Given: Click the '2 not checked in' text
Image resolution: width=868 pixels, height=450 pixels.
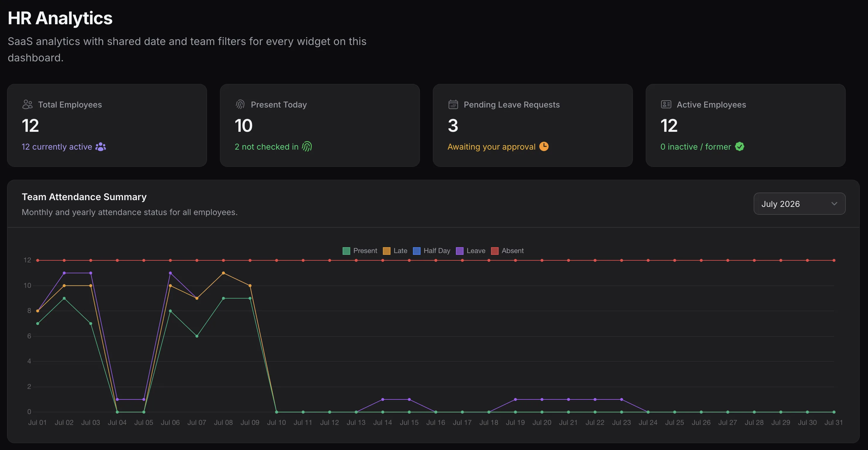Looking at the screenshot, I should (266, 147).
